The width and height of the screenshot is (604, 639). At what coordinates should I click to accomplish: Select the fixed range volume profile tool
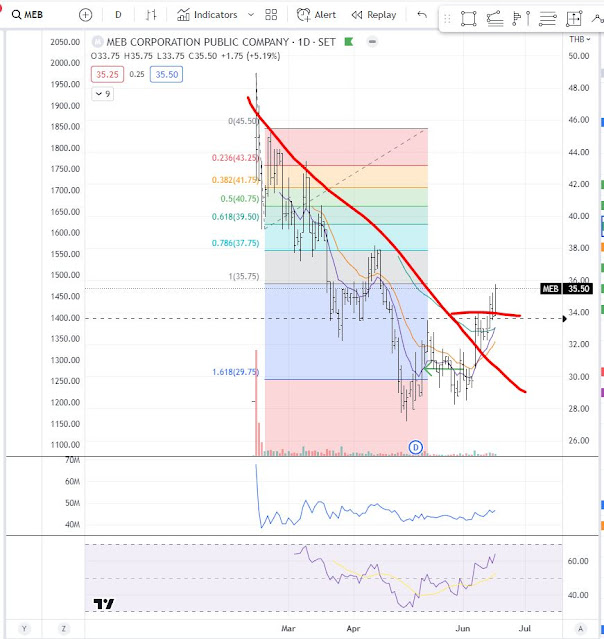click(517, 19)
